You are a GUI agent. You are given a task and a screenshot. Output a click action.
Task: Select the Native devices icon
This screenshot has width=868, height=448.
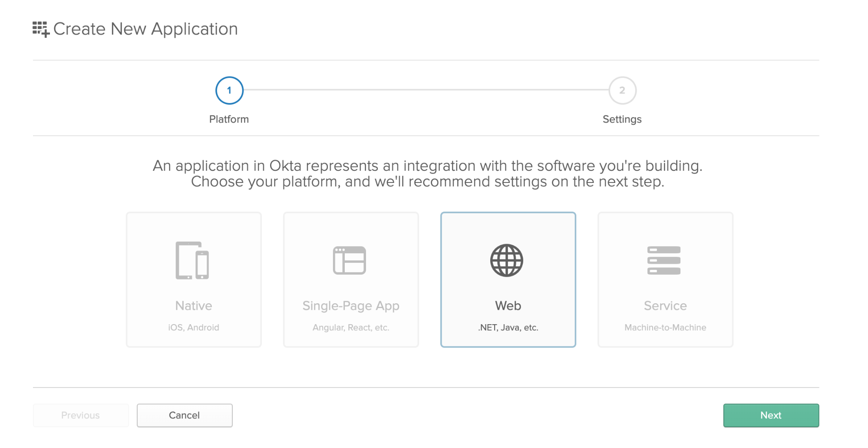192,260
